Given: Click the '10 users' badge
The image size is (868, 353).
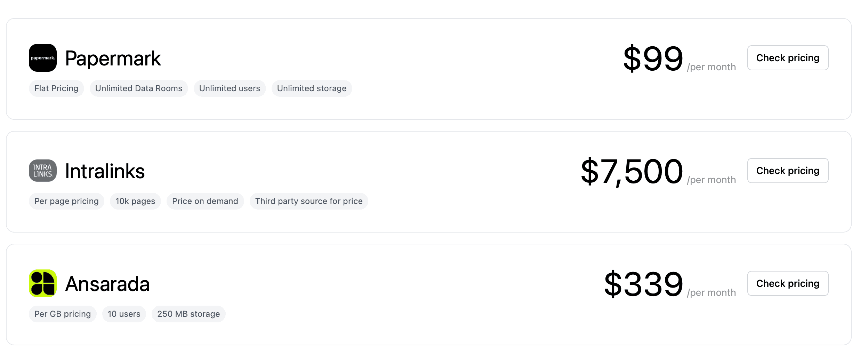Looking at the screenshot, I should click(124, 314).
